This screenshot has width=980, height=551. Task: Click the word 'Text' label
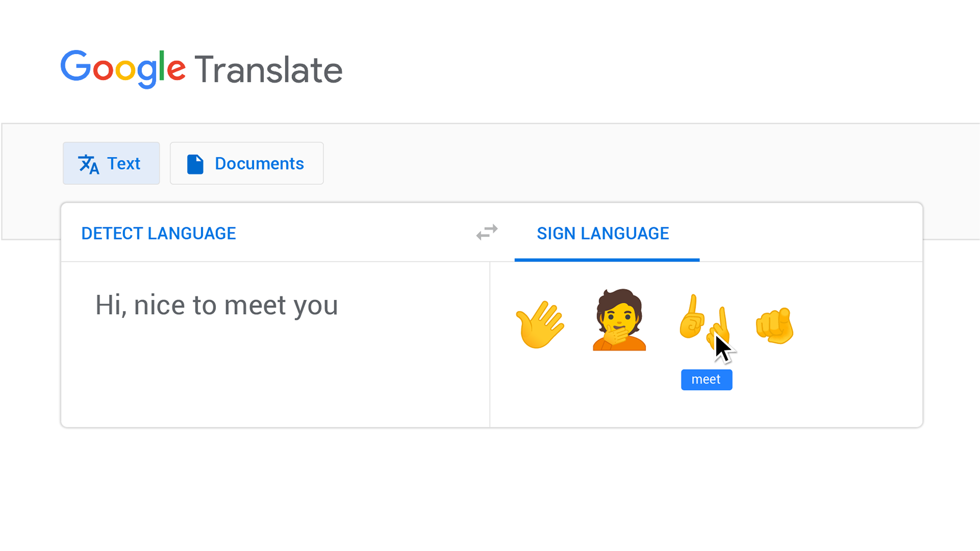click(124, 163)
